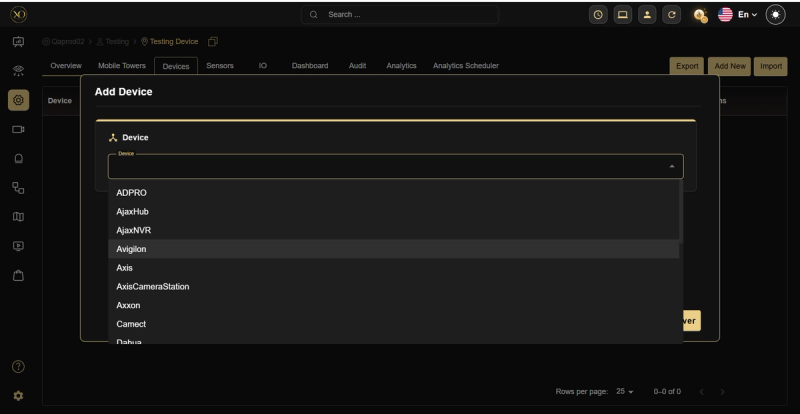Screen dimensions: 800x414
Task: Select Avigilon in the device list
Action: click(x=393, y=249)
